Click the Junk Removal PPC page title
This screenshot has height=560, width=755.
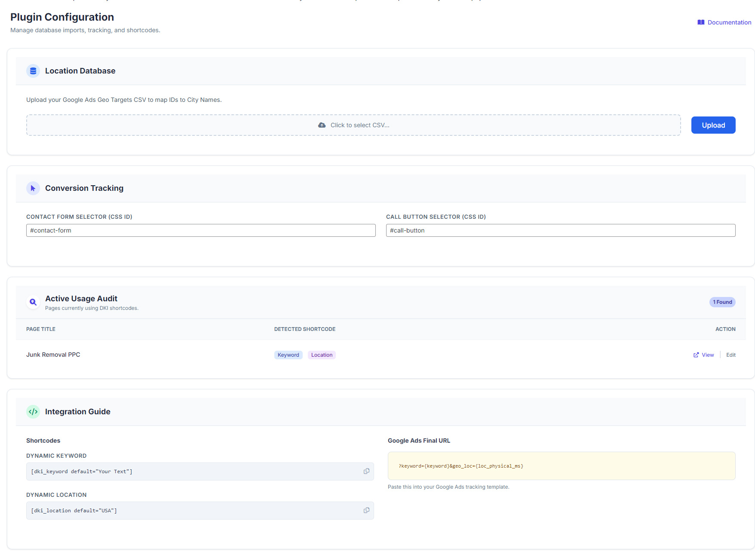53,355
